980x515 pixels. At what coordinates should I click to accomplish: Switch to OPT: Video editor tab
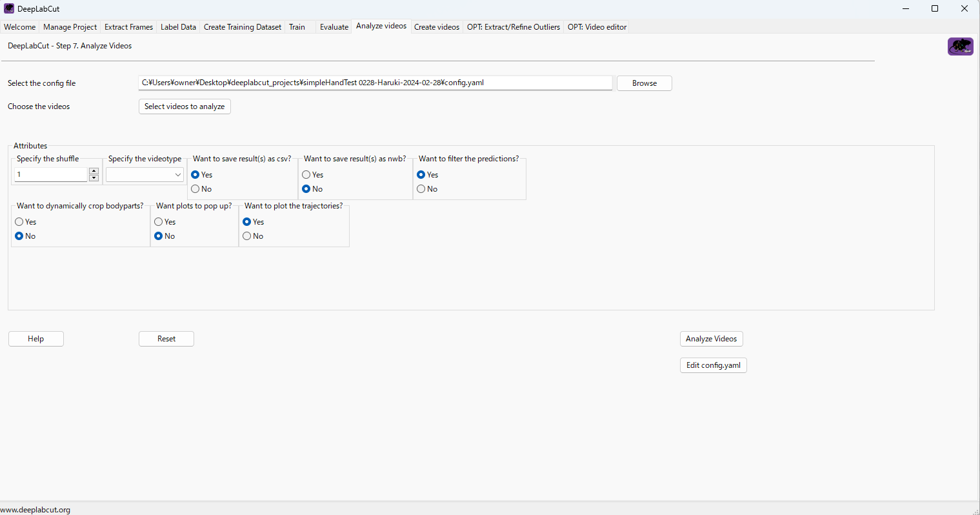pos(597,27)
